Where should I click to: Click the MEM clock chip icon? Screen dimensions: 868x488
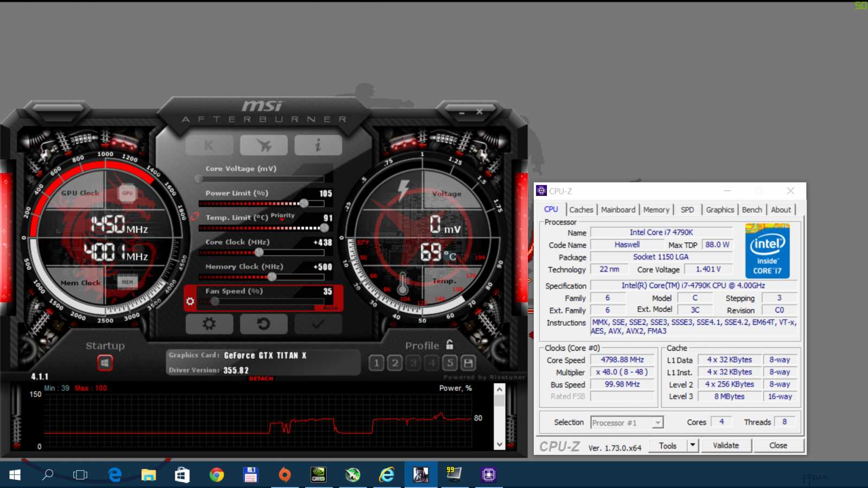[x=127, y=282]
